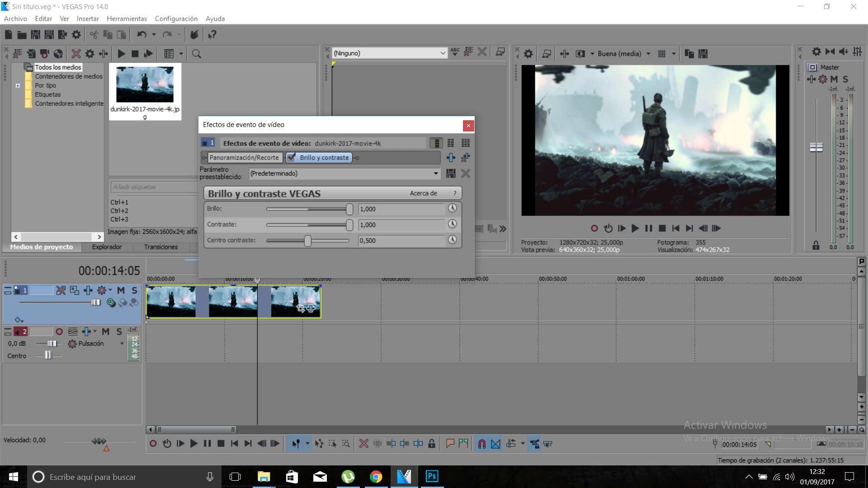Toggle Brillo y contraste effect checkbox
The height and width of the screenshot is (488, 868).
point(292,157)
